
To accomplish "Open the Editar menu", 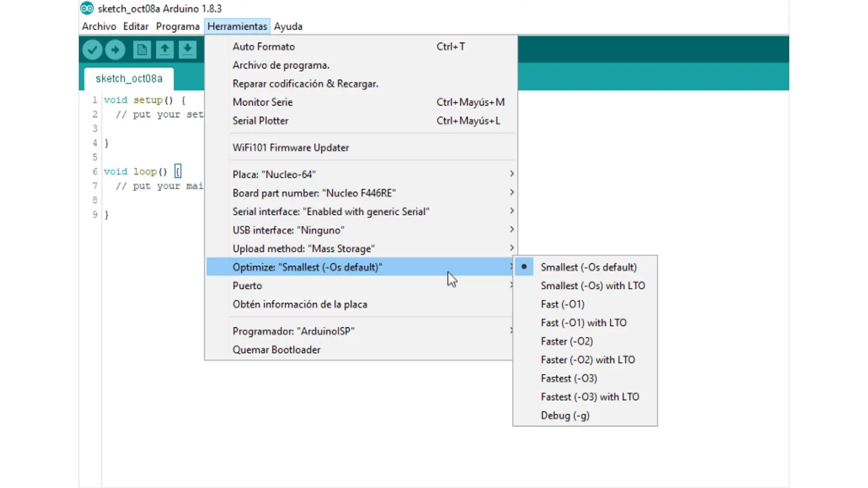I will point(136,26).
